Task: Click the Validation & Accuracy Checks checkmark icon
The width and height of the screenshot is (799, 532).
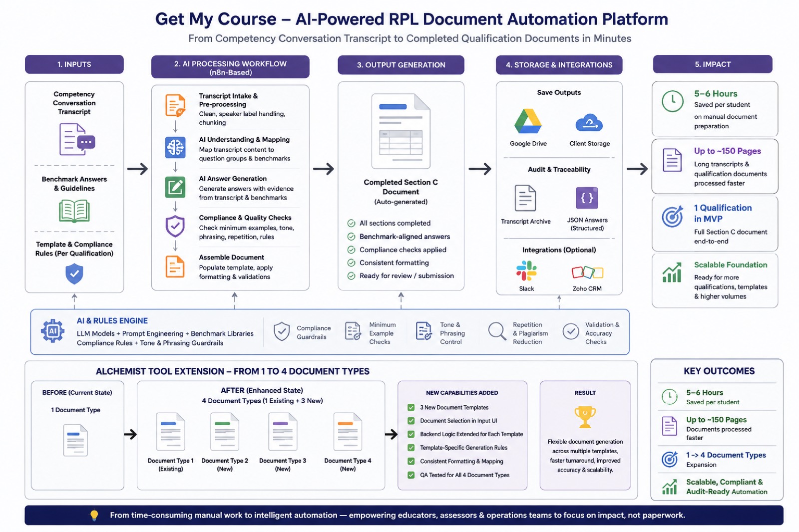Action: coord(571,331)
